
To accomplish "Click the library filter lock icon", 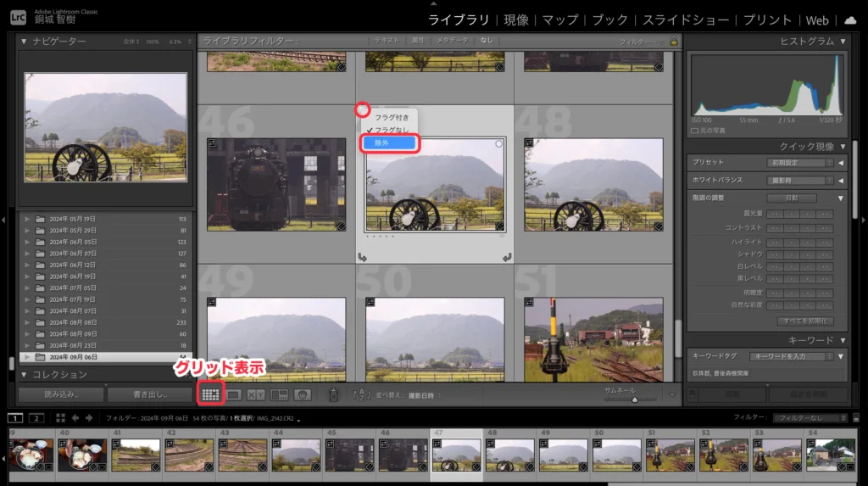I will (674, 41).
